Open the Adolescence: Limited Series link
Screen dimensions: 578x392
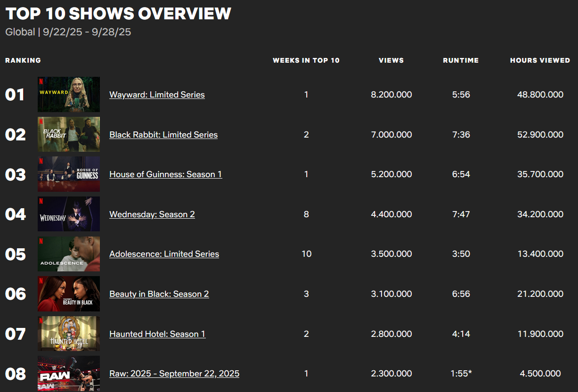coord(164,254)
